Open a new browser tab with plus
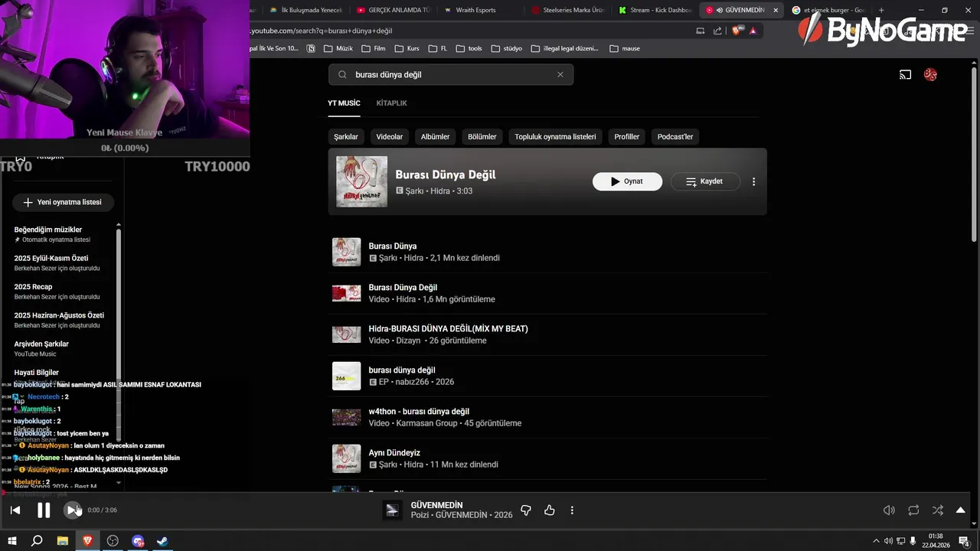Image resolution: width=980 pixels, height=551 pixels. (x=881, y=10)
